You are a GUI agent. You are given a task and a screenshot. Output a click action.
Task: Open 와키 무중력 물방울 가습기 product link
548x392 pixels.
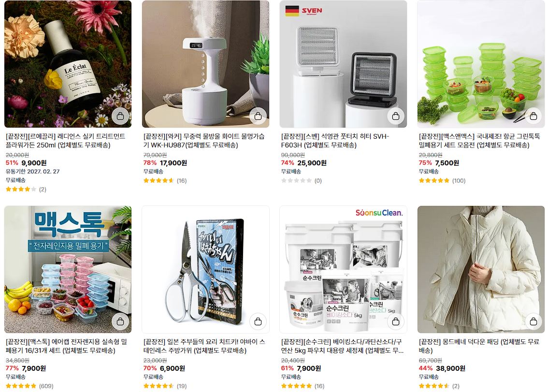(204, 141)
